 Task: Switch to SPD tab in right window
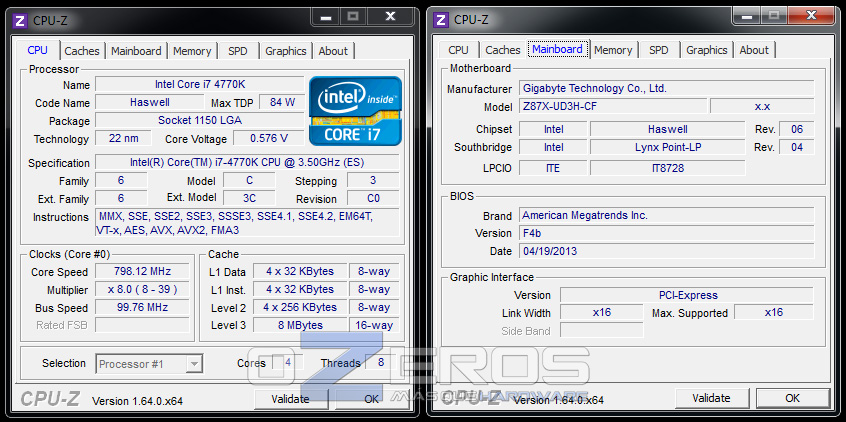click(659, 50)
